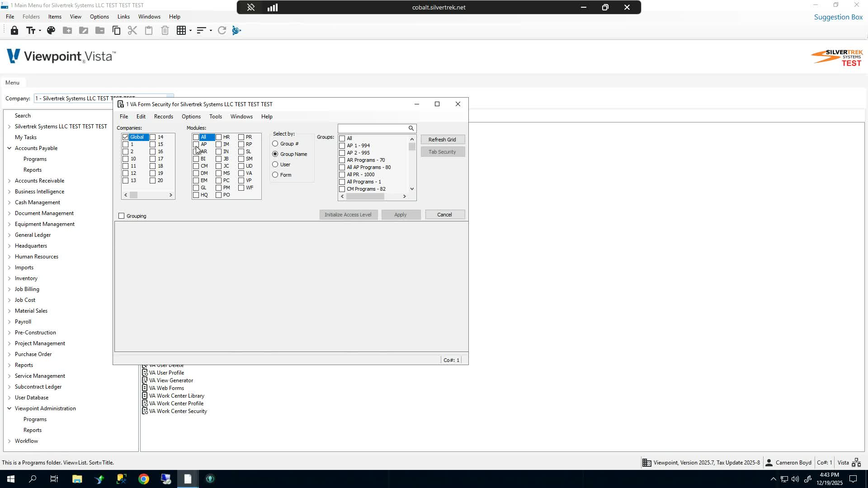Click the building icon in status bar
The width and height of the screenshot is (868, 488).
pyautogui.click(x=647, y=463)
